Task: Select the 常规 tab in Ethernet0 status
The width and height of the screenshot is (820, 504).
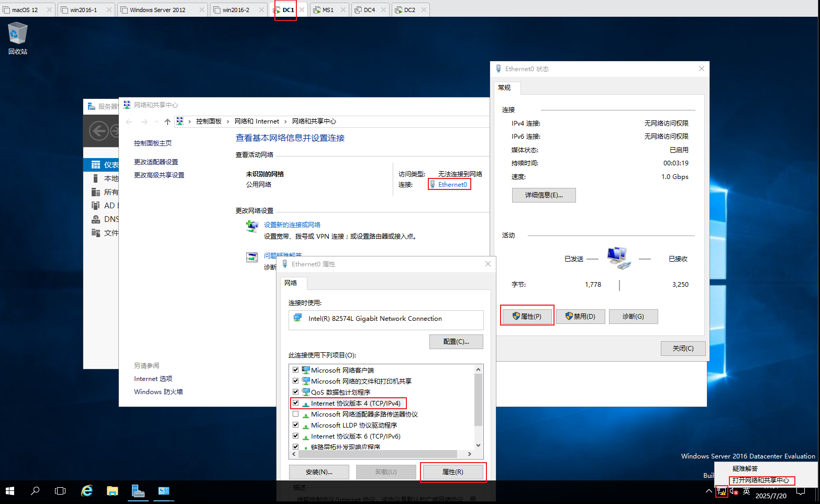Action: click(x=507, y=88)
